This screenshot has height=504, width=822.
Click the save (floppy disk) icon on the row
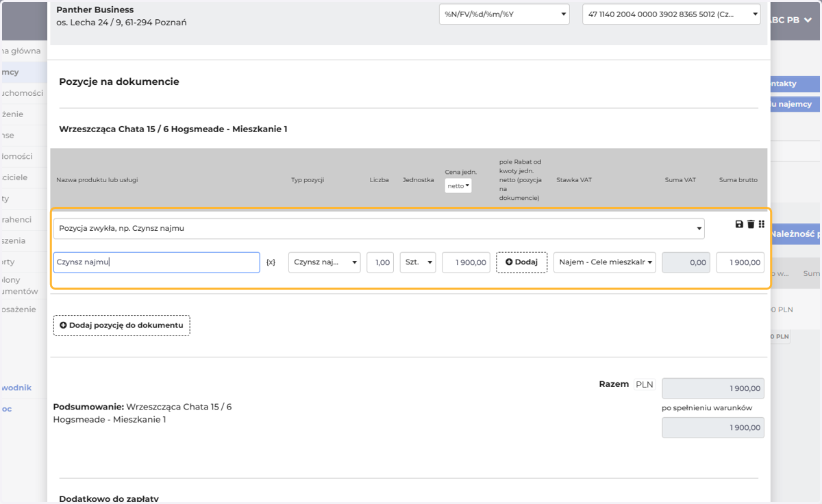click(739, 224)
